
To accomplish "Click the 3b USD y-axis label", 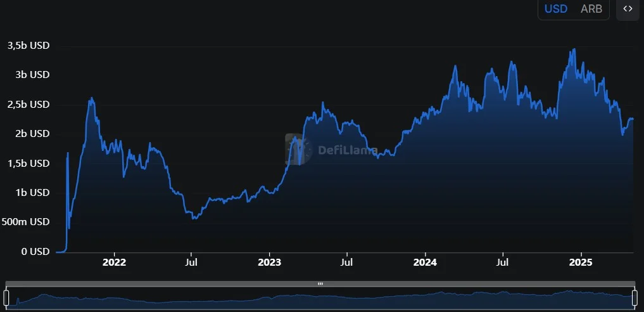I will (32, 75).
